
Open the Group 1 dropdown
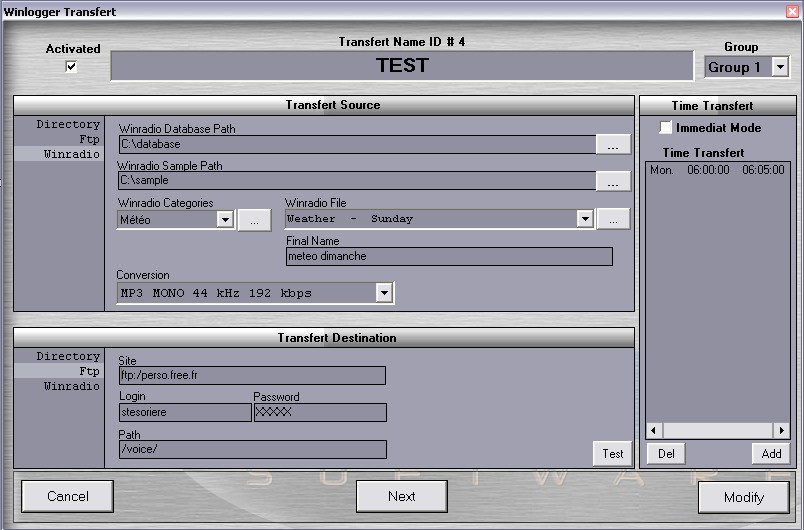[x=780, y=67]
